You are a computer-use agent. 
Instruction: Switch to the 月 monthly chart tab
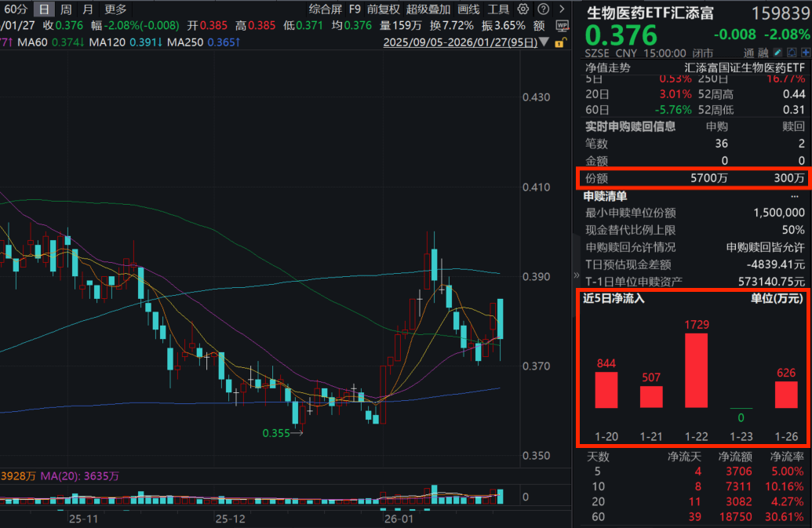[x=88, y=9]
